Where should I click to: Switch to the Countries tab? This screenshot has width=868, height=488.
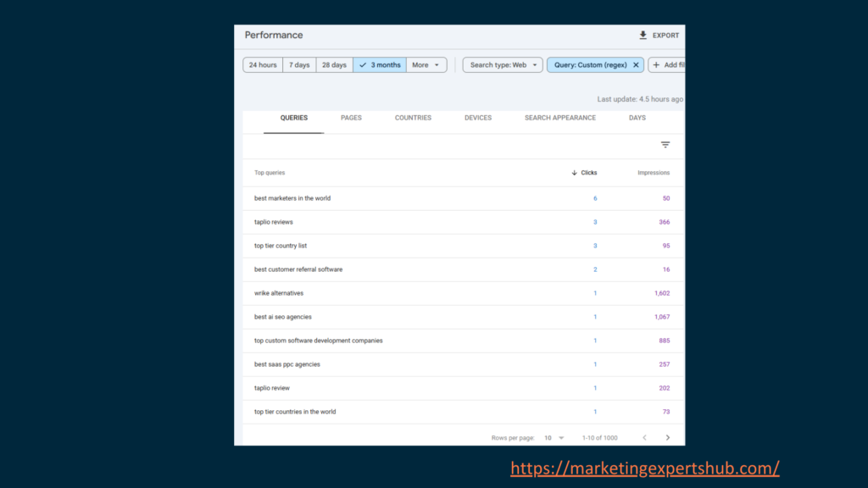(413, 118)
